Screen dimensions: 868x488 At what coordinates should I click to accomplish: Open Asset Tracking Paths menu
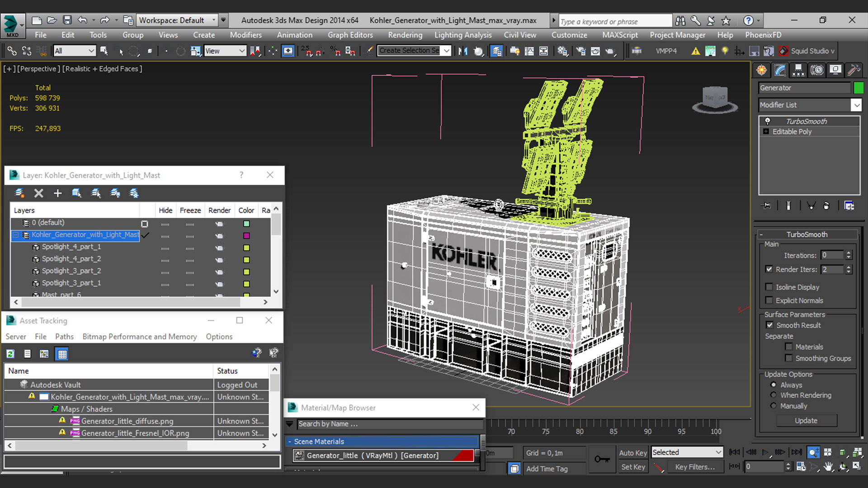(64, 337)
